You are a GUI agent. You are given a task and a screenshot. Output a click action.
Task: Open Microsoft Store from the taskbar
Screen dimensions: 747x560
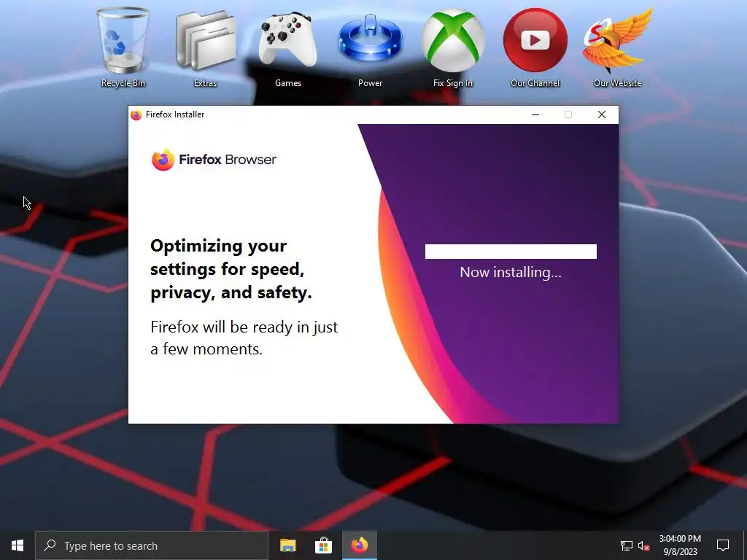(323, 545)
